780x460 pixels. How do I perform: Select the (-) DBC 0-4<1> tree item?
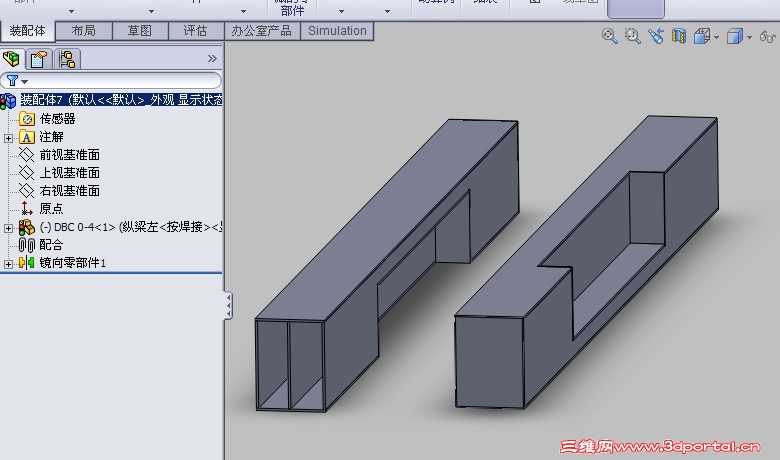[131, 227]
